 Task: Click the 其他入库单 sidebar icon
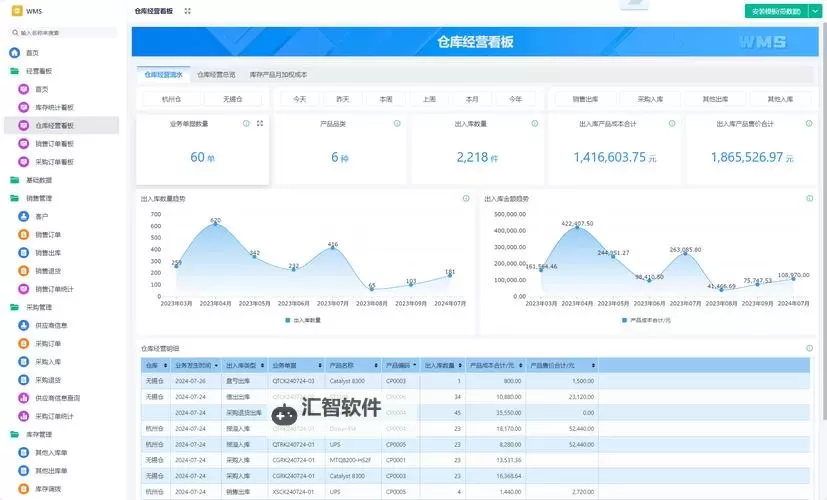click(x=24, y=453)
